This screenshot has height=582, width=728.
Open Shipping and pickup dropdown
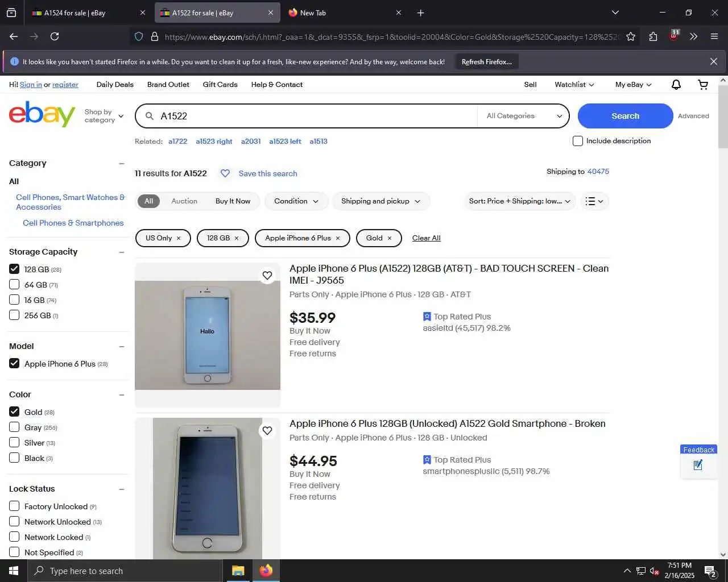(381, 201)
